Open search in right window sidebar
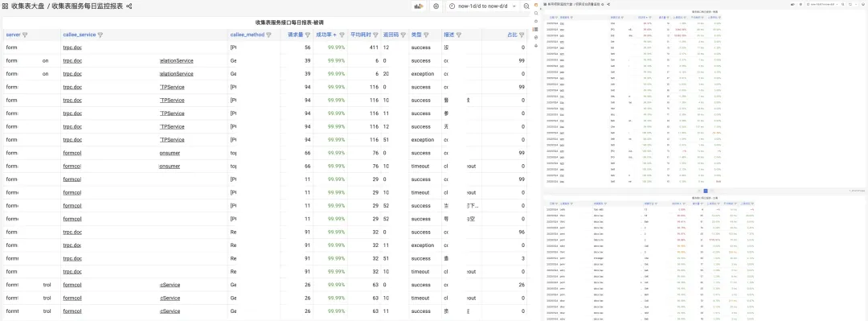The width and height of the screenshot is (868, 321). coord(536,13)
